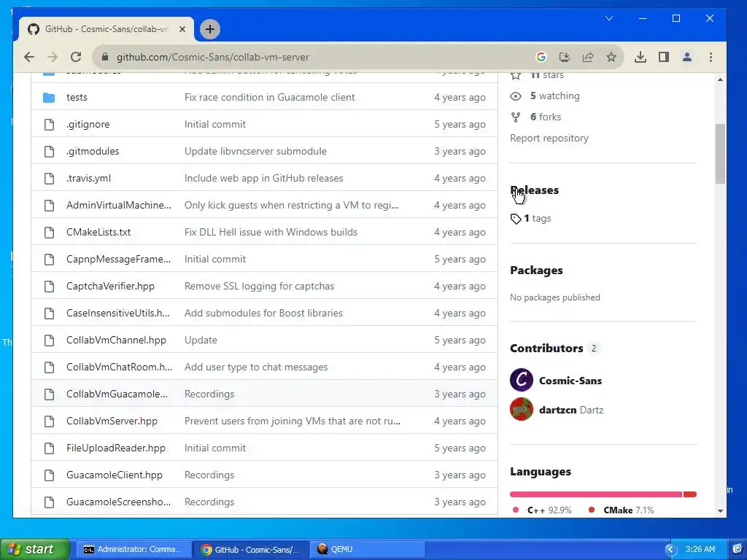747x560 pixels.
Task: Click the 5 watching link
Action: [554, 96]
